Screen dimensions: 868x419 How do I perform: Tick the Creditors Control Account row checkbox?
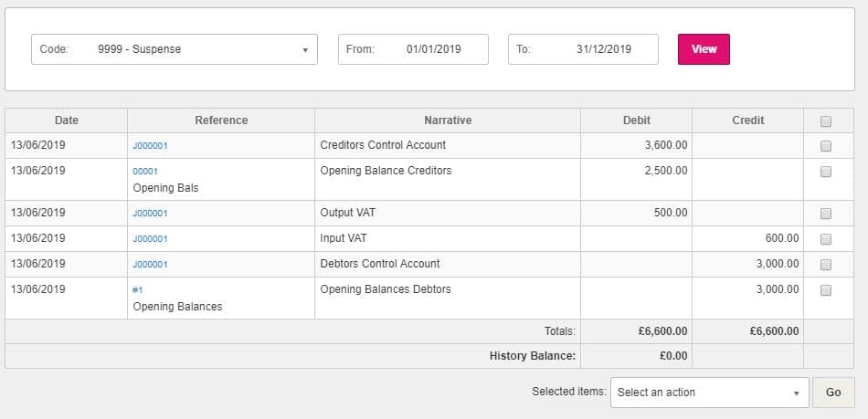click(826, 146)
